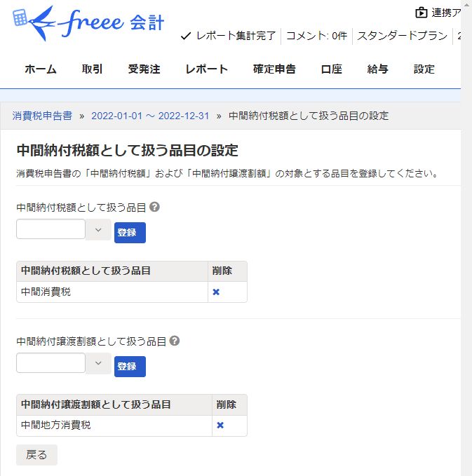Open the 取引 menu
Screen dimensions: 472x476
[92, 69]
